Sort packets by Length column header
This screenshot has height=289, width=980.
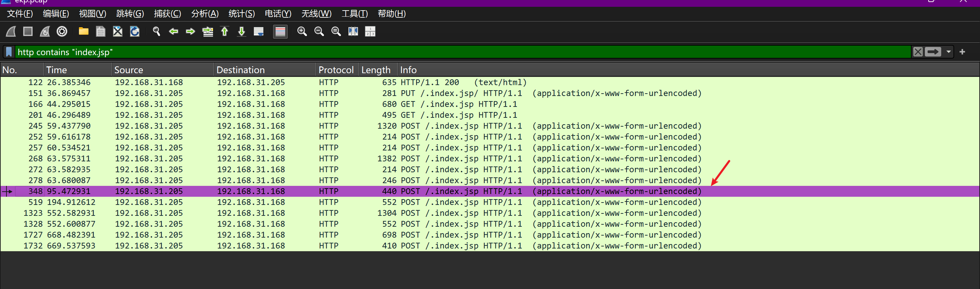[x=375, y=70]
